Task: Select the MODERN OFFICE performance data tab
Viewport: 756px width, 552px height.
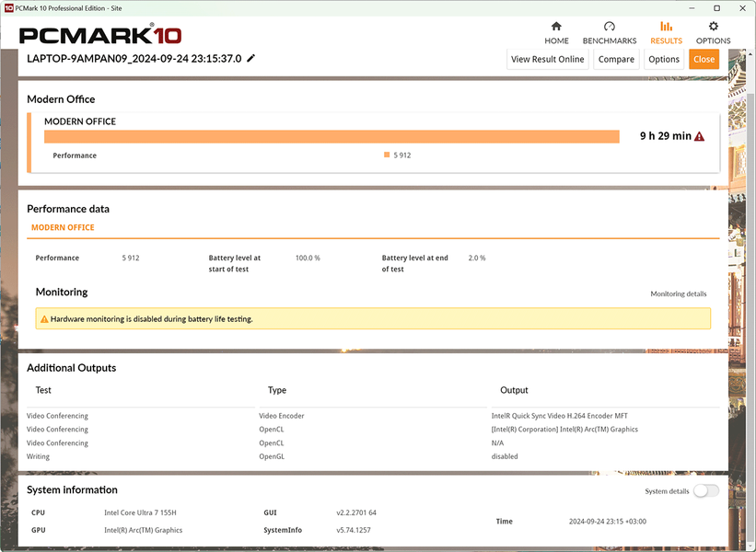Action: click(x=63, y=227)
